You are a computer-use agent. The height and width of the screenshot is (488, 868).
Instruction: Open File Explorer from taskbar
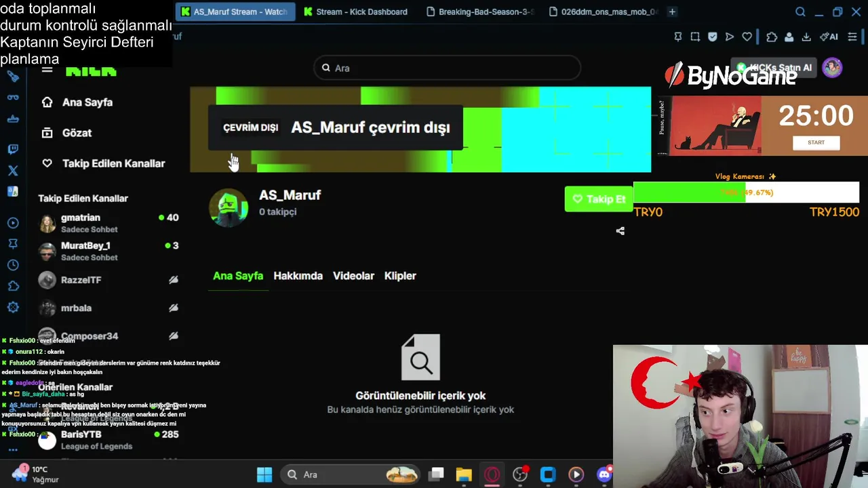pyautogui.click(x=464, y=474)
